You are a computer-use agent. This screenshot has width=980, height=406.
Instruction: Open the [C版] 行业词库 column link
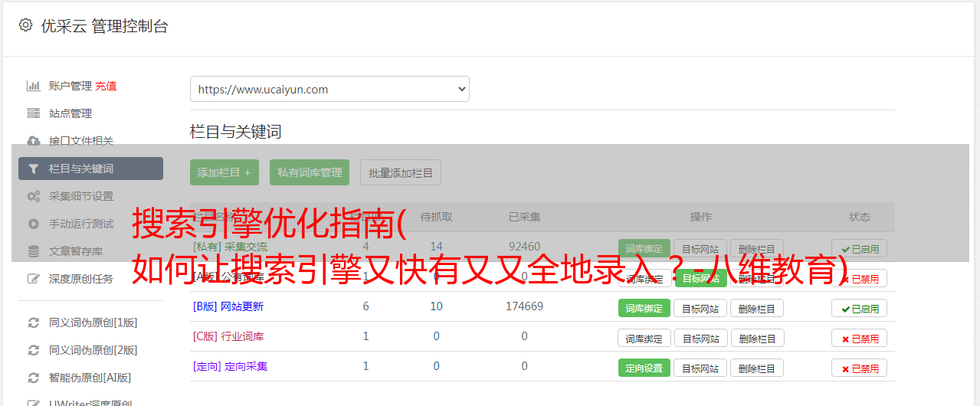(228, 336)
